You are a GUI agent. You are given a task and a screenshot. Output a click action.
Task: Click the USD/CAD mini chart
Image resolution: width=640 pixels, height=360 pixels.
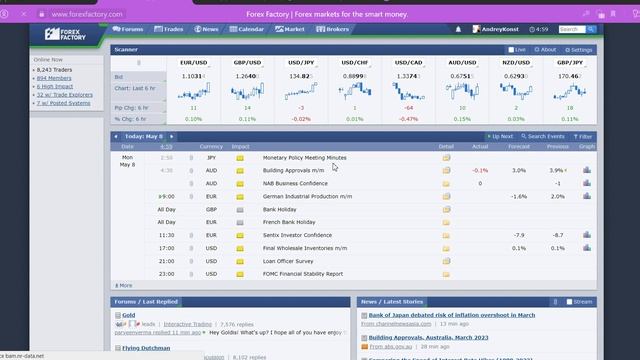(409, 91)
